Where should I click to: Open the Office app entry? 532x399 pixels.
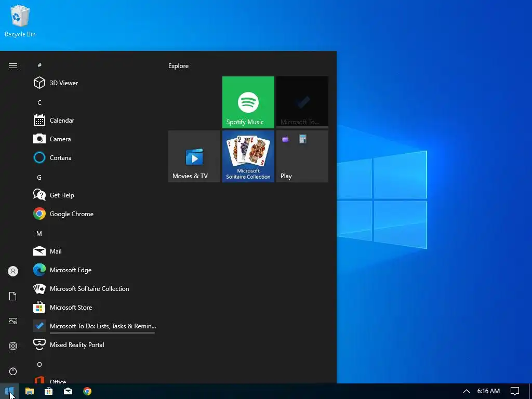(x=94, y=380)
